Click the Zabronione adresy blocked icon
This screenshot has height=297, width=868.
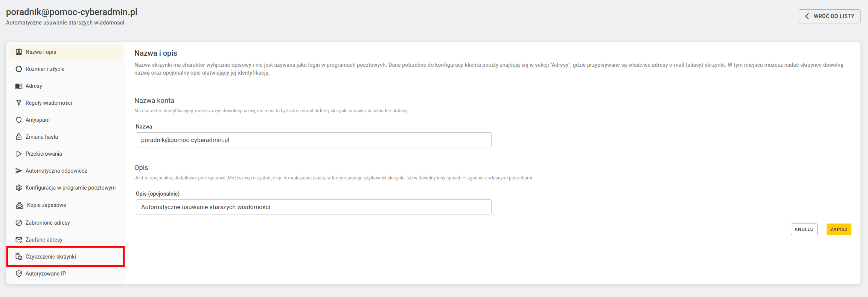coord(19,223)
